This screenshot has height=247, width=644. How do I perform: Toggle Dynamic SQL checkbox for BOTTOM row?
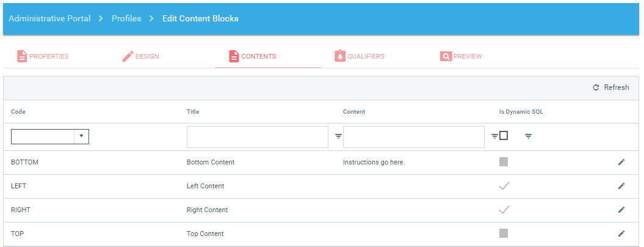[504, 162]
